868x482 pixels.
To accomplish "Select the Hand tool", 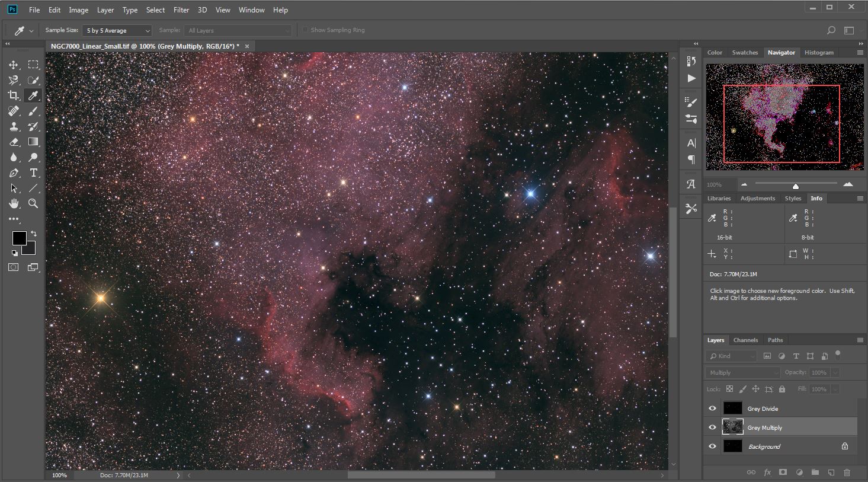I will coord(14,203).
